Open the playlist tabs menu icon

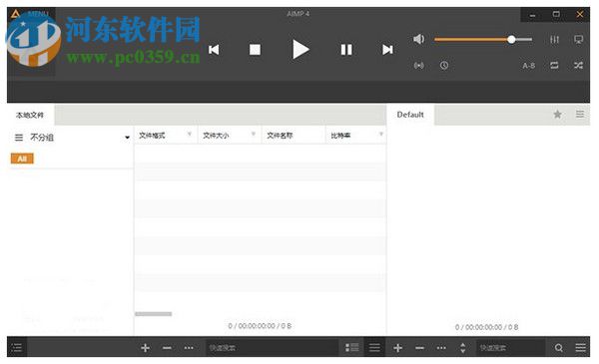click(x=580, y=114)
